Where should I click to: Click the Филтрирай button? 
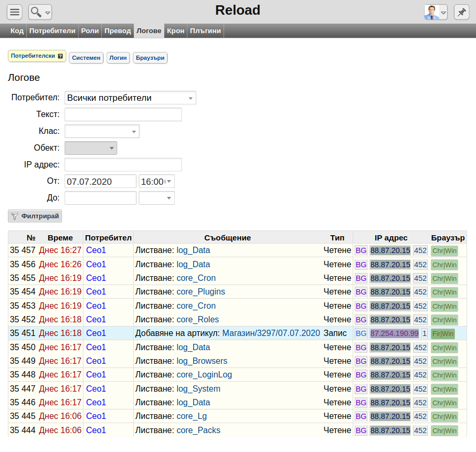pyautogui.click(x=35, y=216)
